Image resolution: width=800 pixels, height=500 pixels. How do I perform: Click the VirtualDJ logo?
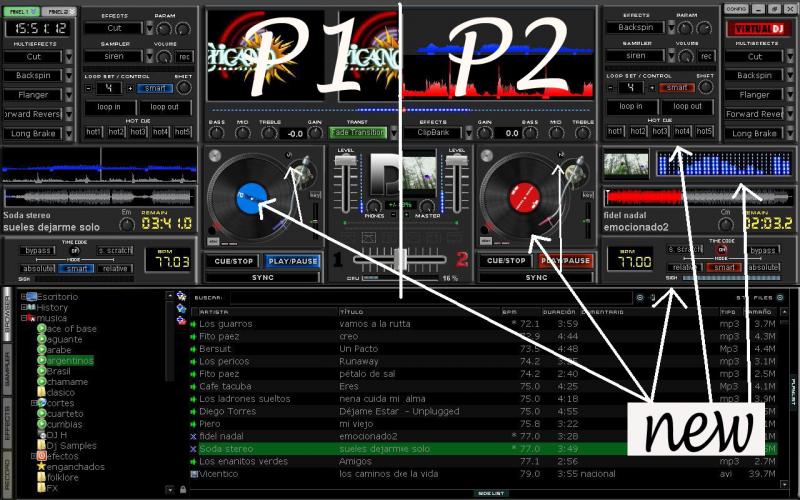click(759, 29)
